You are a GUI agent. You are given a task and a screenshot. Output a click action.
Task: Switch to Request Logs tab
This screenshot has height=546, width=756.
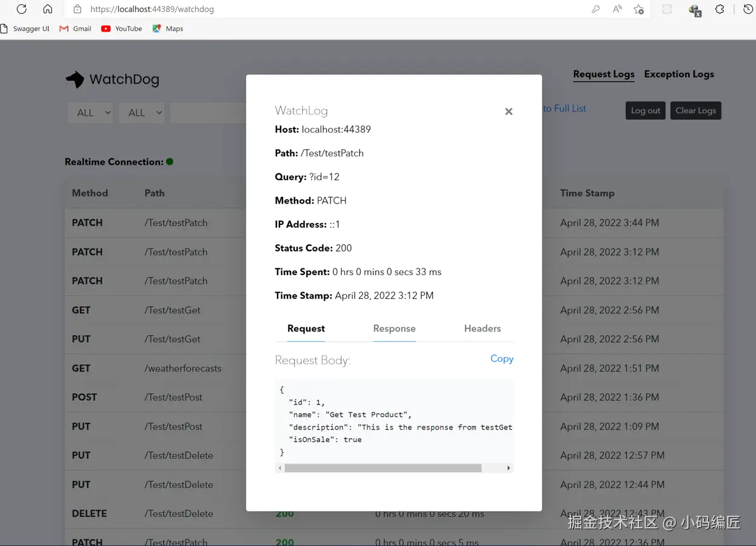click(x=604, y=74)
